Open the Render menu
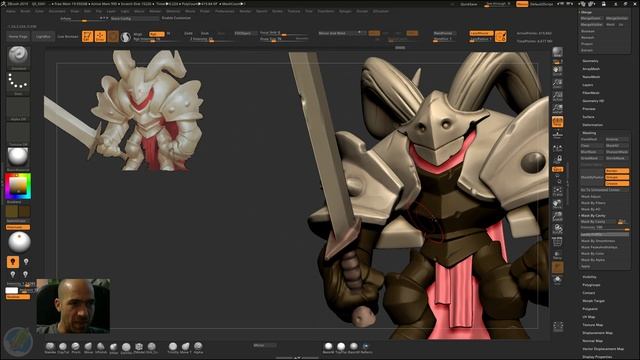 click(x=245, y=11)
